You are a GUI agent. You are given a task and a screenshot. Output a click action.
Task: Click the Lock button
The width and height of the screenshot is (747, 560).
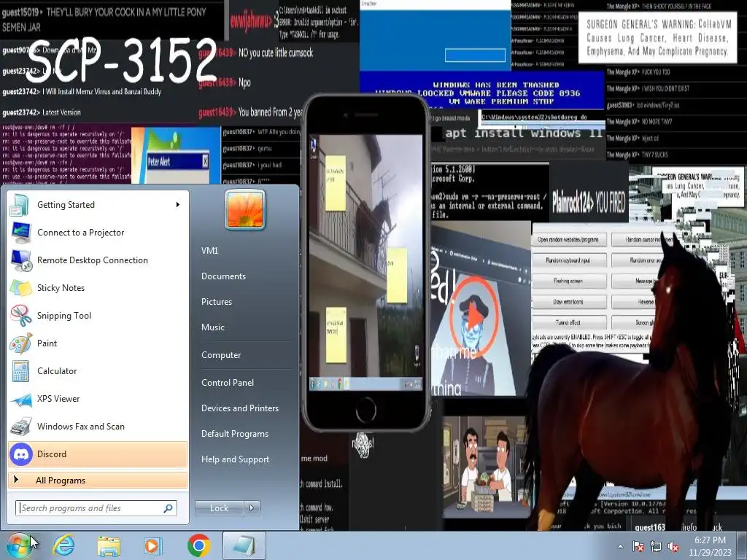tap(219, 508)
